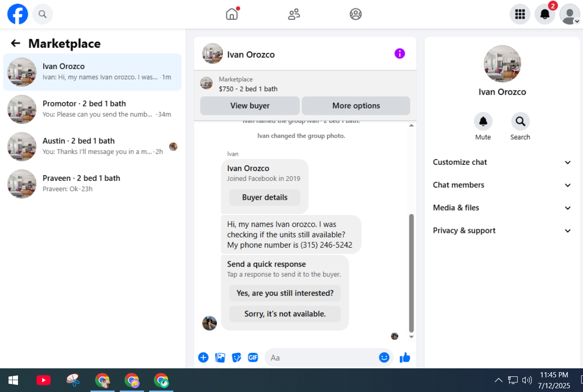Expand the Chat members section
Viewport: 583px width, 392px height.
click(x=502, y=185)
